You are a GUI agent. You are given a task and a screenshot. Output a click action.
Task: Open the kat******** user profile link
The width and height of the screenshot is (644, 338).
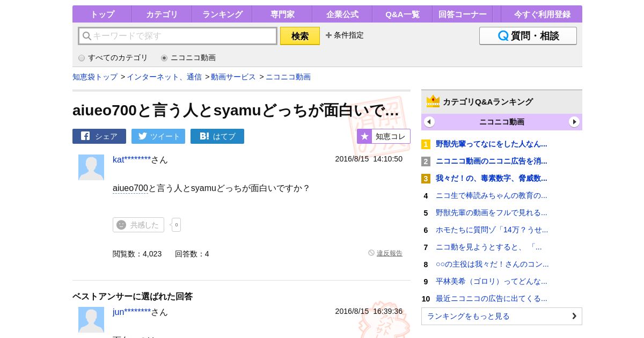pyautogui.click(x=131, y=159)
